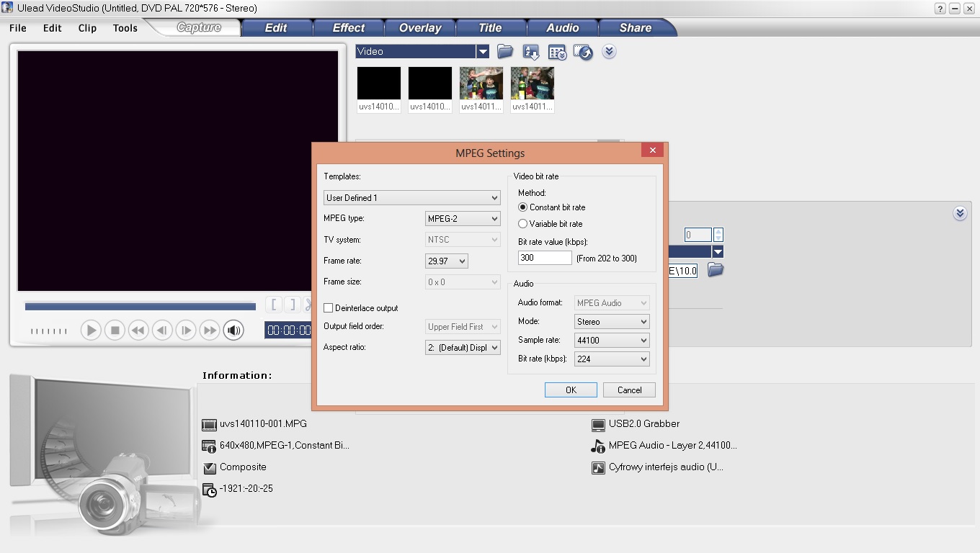
Task: Select the fourth library thumbnail showing children
Action: point(533,83)
